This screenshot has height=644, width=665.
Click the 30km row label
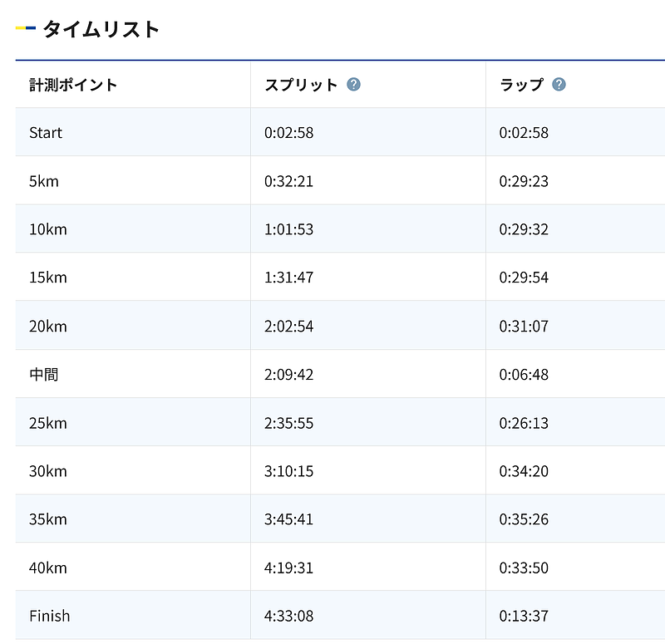[47, 471]
